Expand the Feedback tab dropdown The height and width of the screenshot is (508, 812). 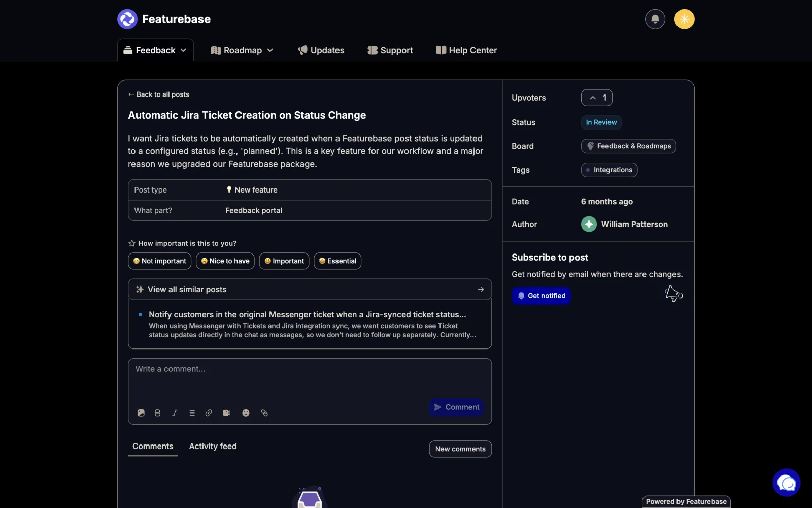click(183, 50)
